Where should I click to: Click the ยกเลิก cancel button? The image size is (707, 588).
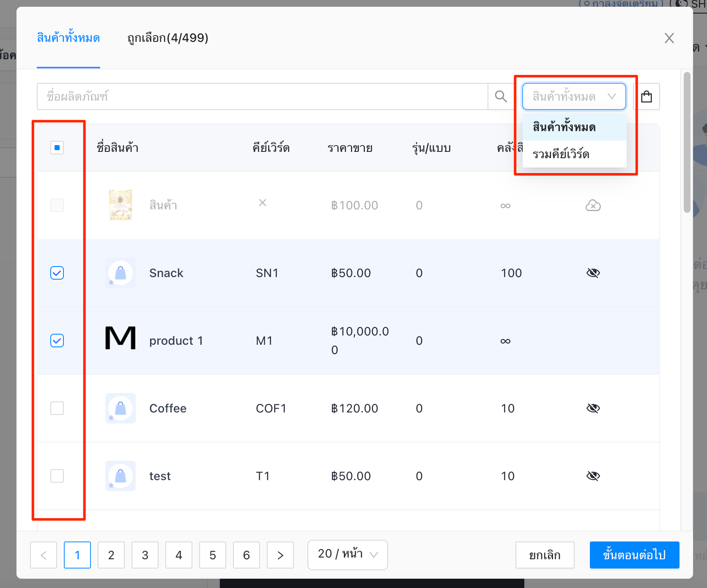[x=545, y=555]
